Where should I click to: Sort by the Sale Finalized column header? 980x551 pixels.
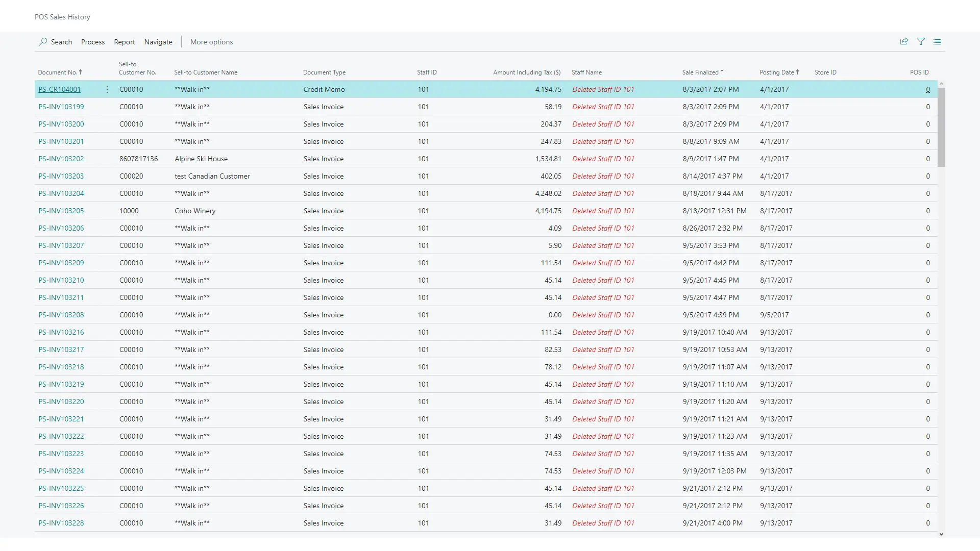coord(700,72)
